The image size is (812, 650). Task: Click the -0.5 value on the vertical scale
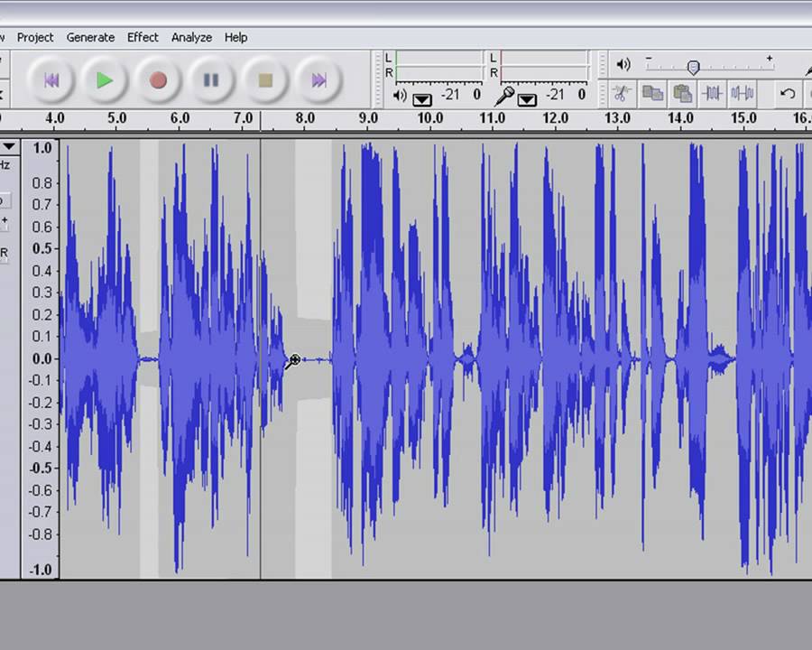pos(40,468)
